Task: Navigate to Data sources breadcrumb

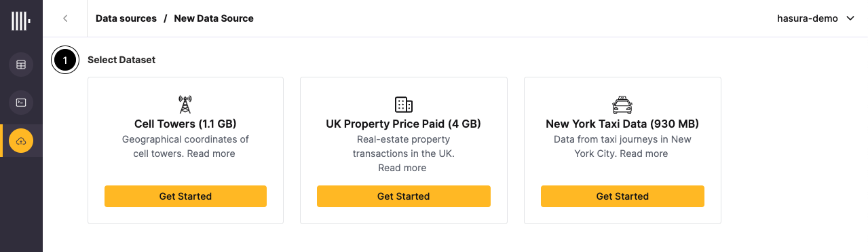Action: [x=126, y=18]
